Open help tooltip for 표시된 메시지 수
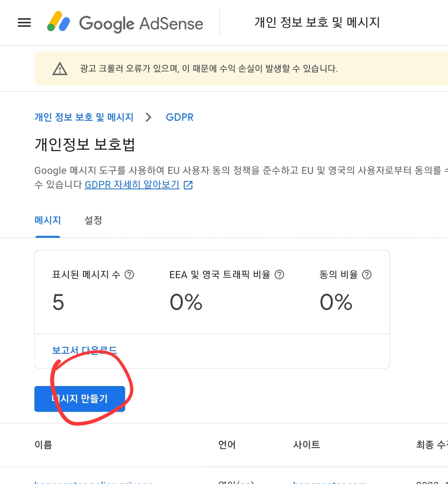The height and width of the screenshot is (484, 448). pyautogui.click(x=129, y=274)
